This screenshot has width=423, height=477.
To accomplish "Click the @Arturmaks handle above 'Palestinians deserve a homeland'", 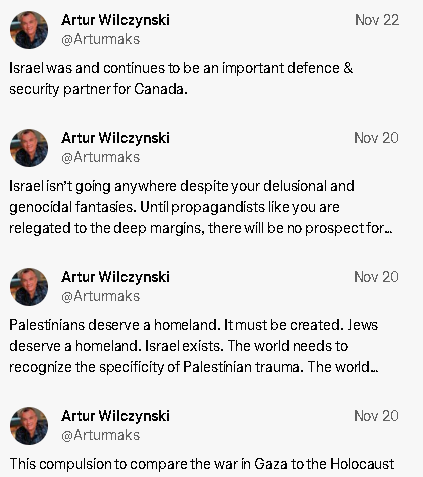I will (100, 296).
